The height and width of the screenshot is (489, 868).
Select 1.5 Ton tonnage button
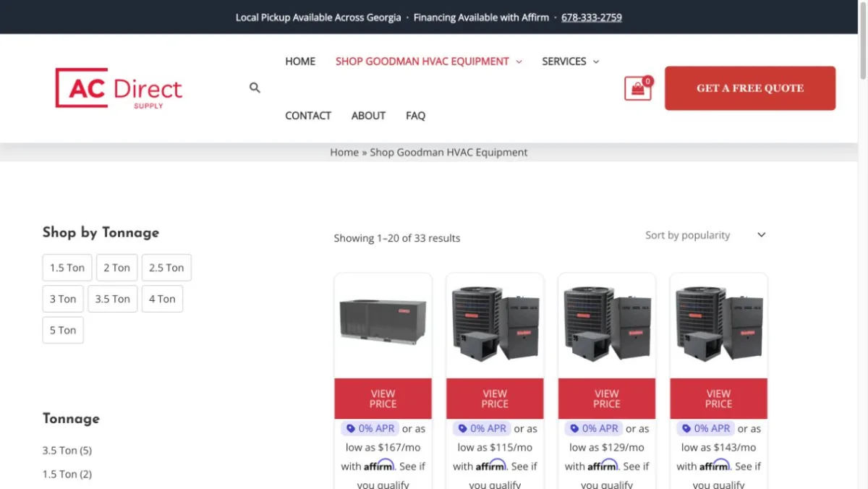tap(67, 268)
